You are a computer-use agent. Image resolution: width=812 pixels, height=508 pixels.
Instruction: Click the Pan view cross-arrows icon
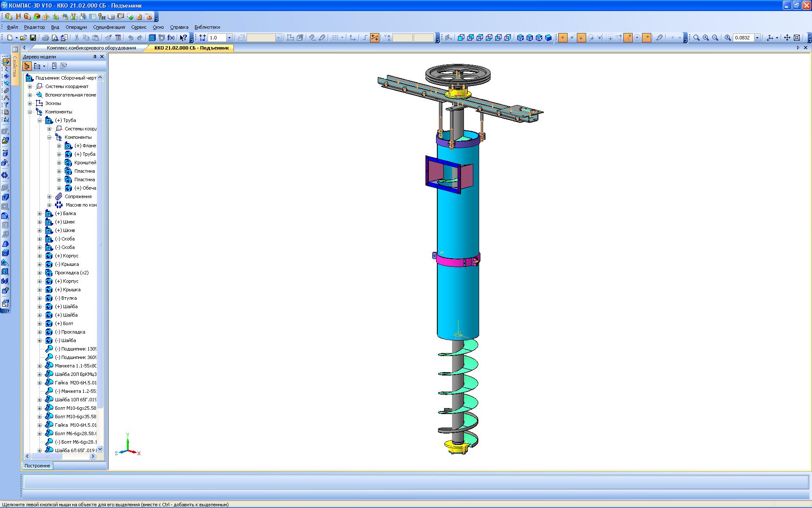pos(787,38)
